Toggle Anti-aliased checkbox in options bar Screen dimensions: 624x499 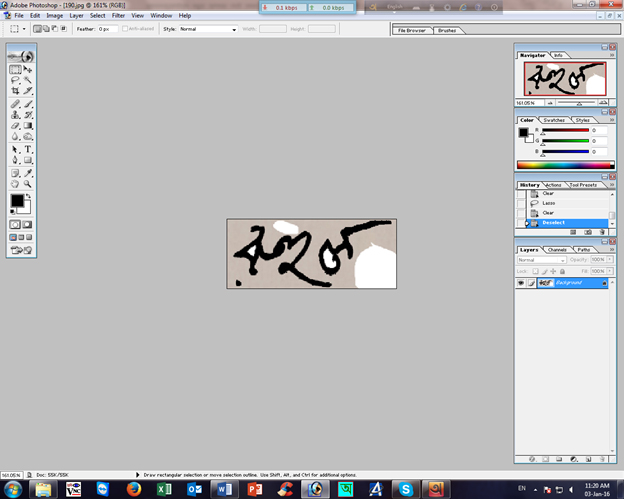[x=125, y=29]
